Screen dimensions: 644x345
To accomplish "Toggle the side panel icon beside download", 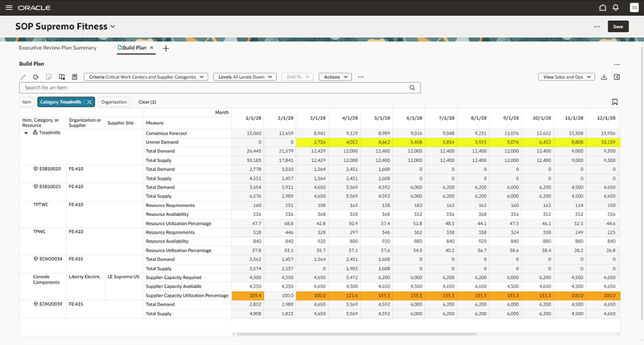I will tap(617, 77).
